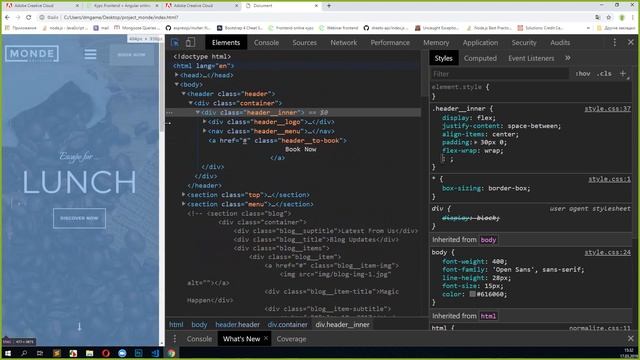This screenshot has height=360, width=640.
Task: Open the Chrome main menu
Action: (633, 17)
